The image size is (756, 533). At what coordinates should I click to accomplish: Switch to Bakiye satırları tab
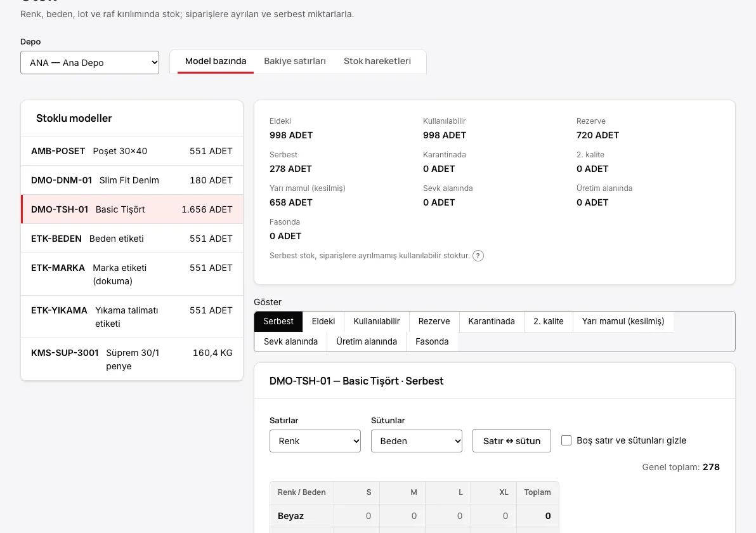pyautogui.click(x=294, y=62)
